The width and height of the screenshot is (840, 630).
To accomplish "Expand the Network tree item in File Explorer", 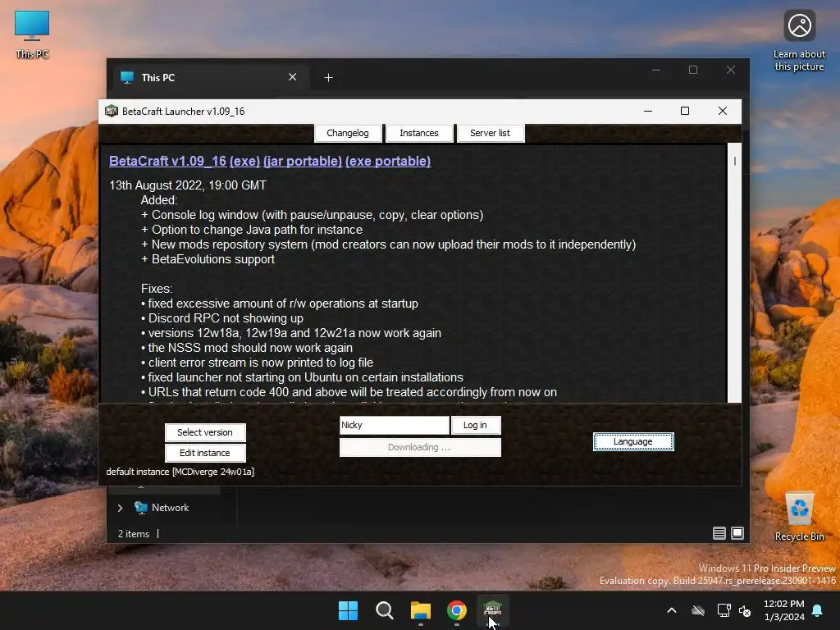I will tap(120, 508).
